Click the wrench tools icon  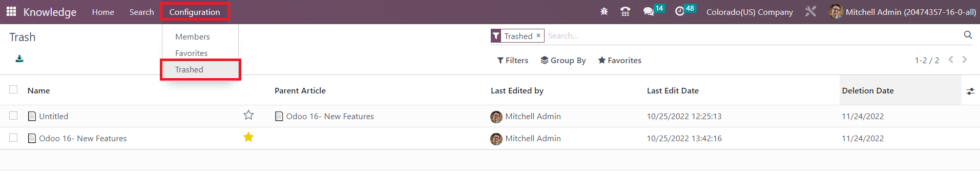810,11
